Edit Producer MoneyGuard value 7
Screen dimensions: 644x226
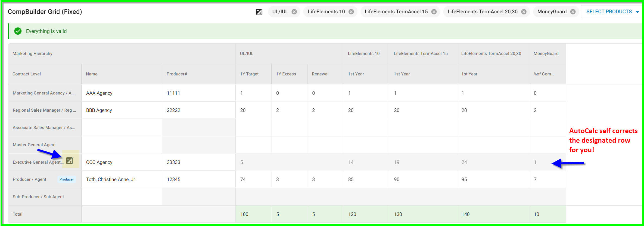click(547, 179)
